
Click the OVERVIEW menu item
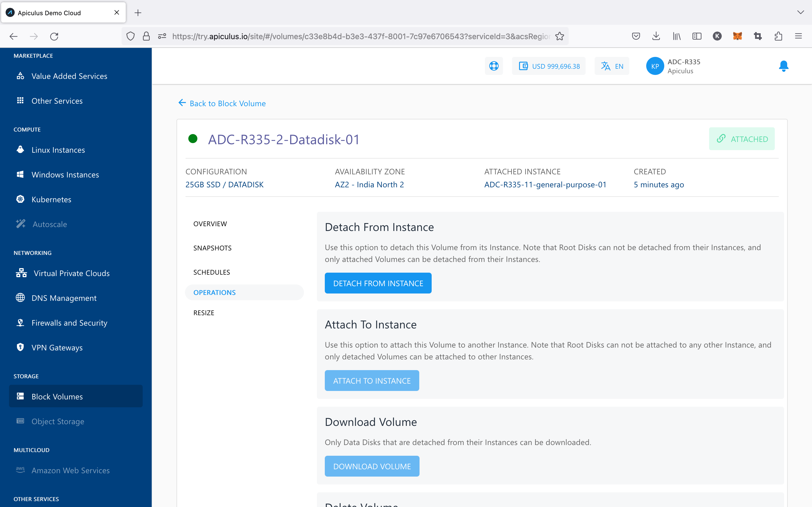click(x=209, y=223)
